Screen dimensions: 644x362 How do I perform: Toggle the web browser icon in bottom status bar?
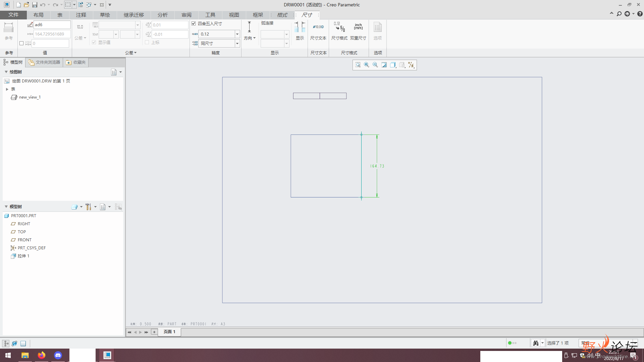tap(14, 344)
